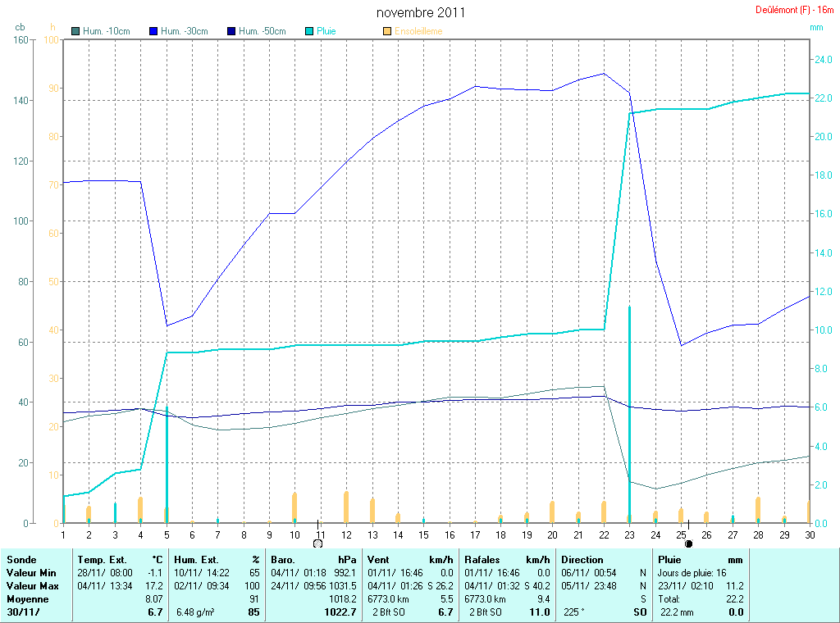Click the 'novembre 2011' chart title

pyautogui.click(x=421, y=12)
